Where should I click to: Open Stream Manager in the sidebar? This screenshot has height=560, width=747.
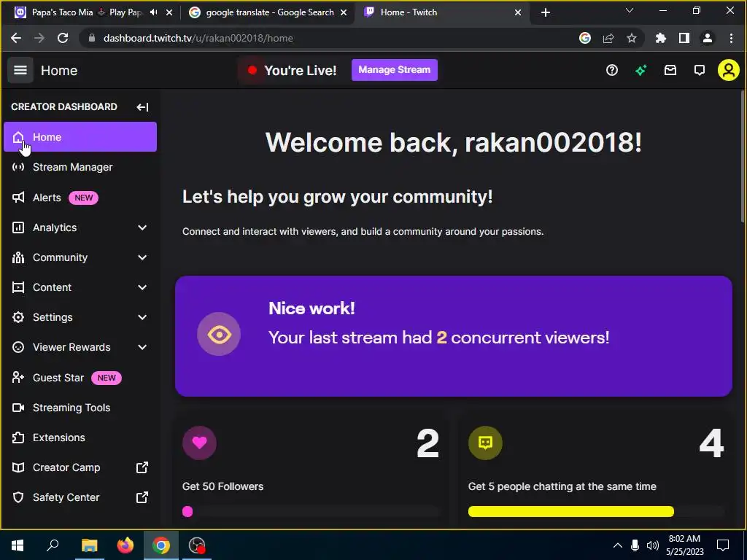pyautogui.click(x=80, y=167)
